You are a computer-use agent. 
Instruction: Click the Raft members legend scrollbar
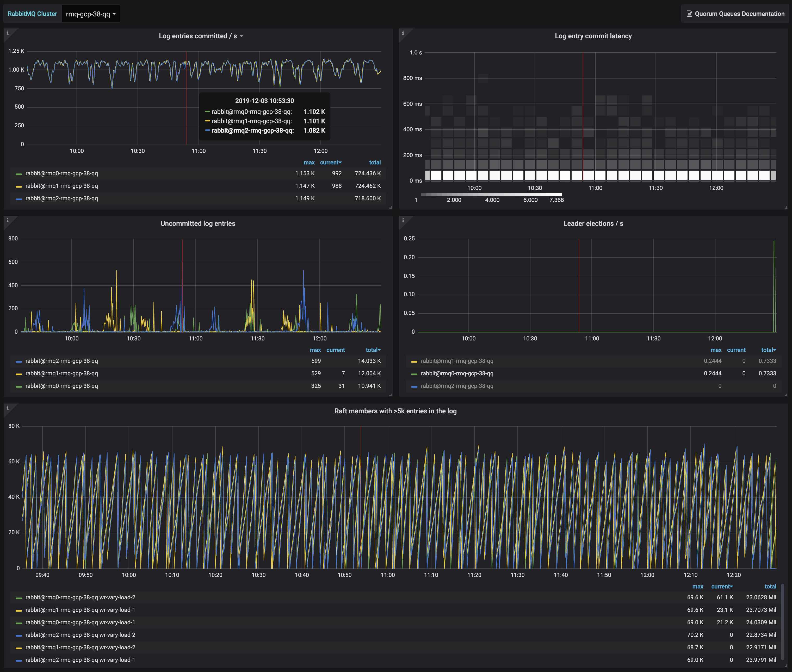pos(782,623)
